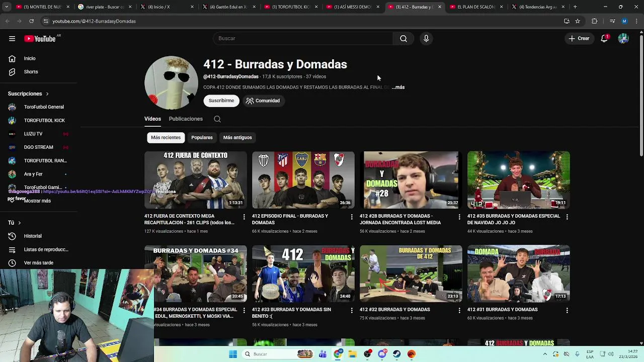Open 412 FUERA DE CONTEXTO MEGA RECAPITULACION title

[189, 219]
